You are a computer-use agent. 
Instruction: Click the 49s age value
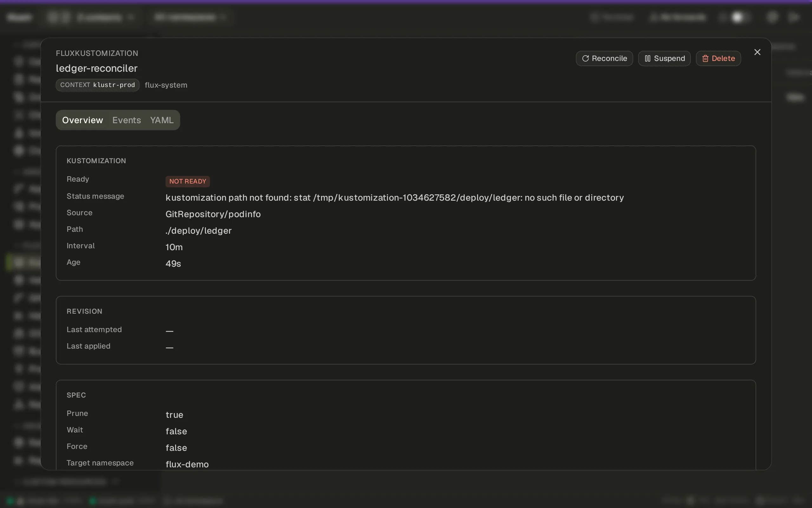point(173,264)
